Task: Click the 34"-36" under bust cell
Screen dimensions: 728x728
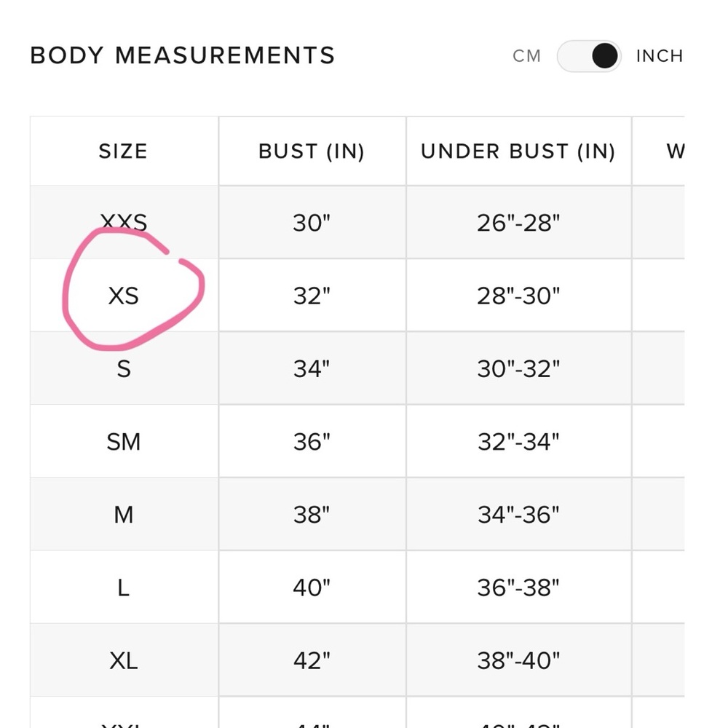Action: point(518,515)
